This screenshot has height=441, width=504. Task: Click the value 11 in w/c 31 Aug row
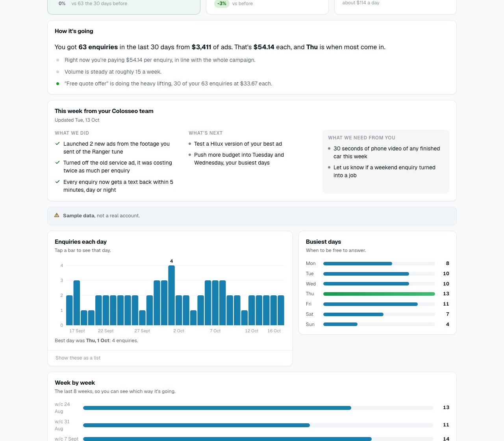446,425
